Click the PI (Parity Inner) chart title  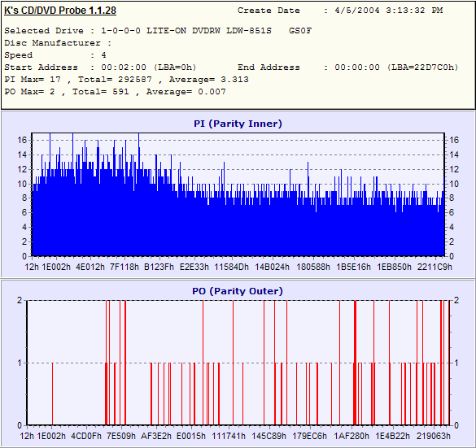pos(238,124)
